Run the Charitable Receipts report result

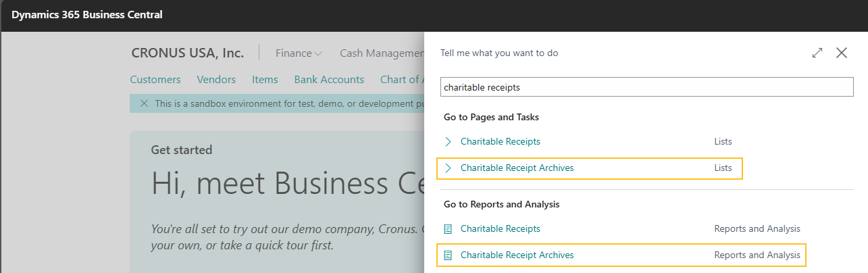tap(500, 229)
